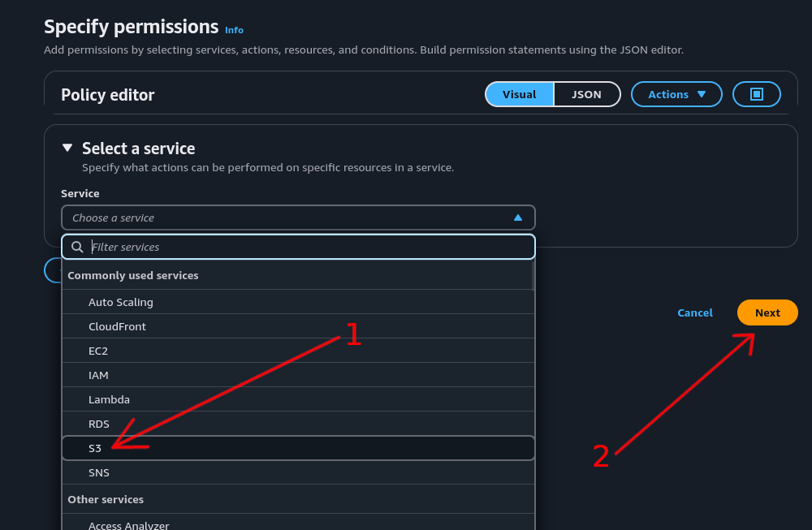The height and width of the screenshot is (530, 812).
Task: Click the search magnifier icon
Action: point(77,247)
